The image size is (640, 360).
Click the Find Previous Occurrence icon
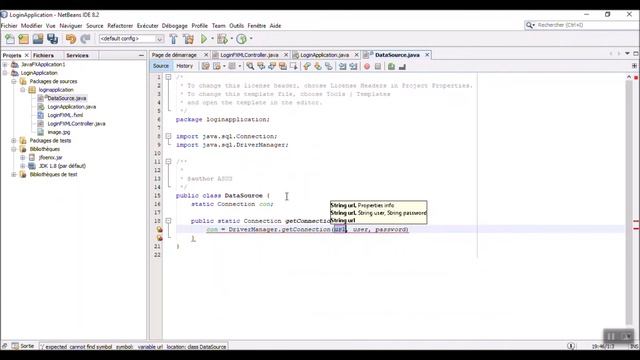coord(261,66)
